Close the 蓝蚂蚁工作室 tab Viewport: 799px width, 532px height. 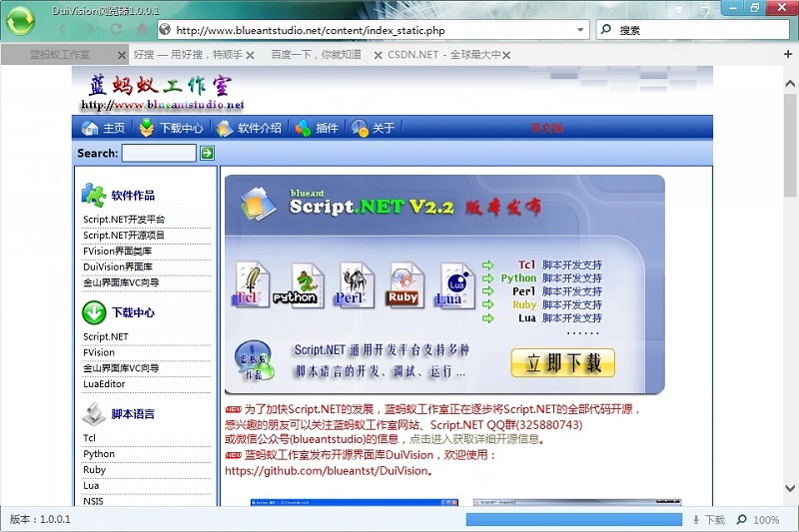pyautogui.click(x=122, y=55)
